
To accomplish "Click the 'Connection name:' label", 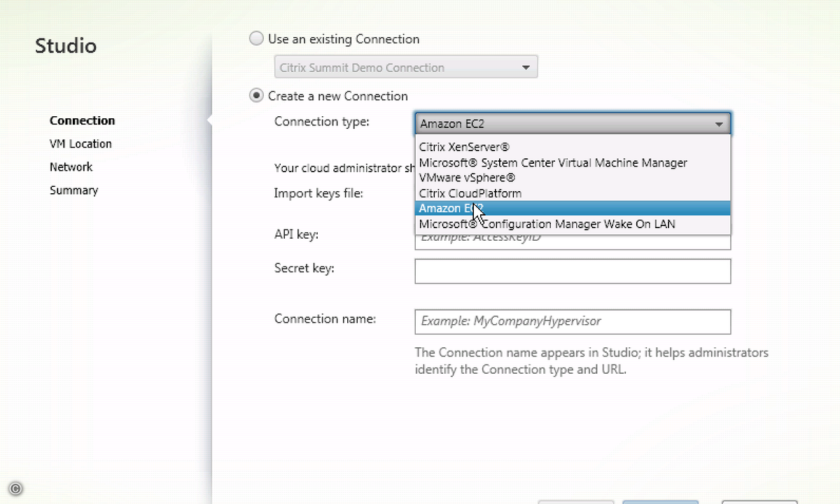I will tap(325, 318).
